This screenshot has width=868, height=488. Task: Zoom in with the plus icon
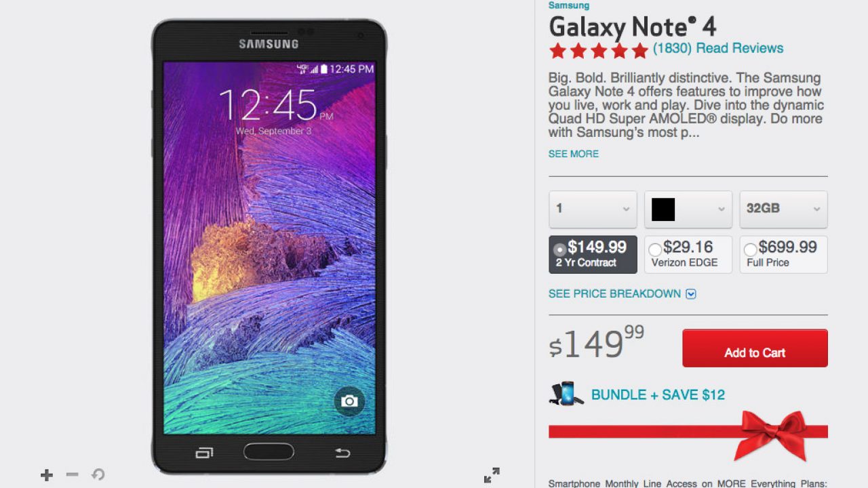pyautogui.click(x=46, y=475)
